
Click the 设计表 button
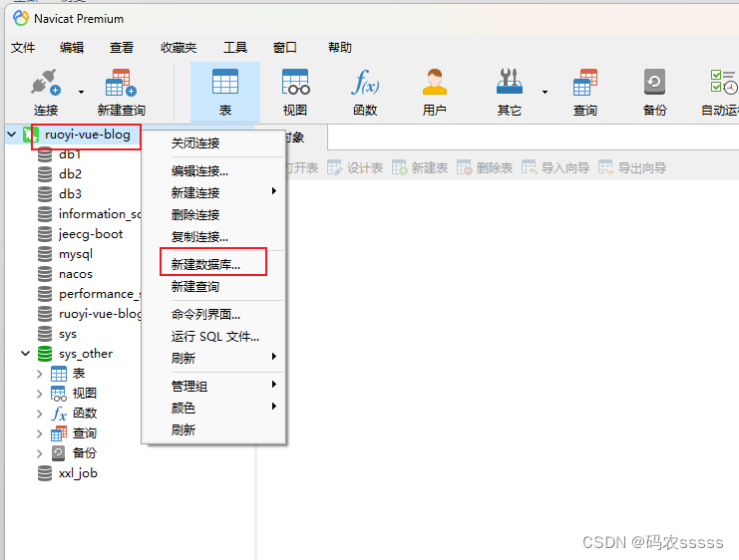pos(355,168)
